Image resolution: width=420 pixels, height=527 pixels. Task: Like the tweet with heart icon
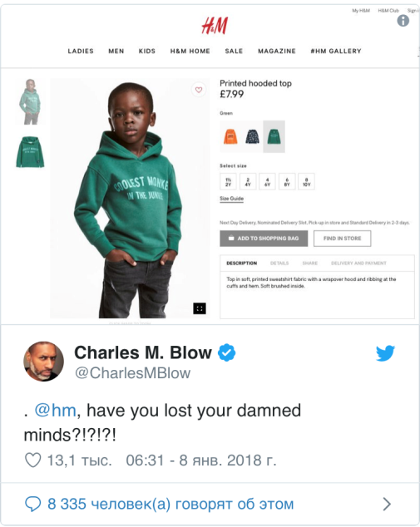pyautogui.click(x=33, y=461)
